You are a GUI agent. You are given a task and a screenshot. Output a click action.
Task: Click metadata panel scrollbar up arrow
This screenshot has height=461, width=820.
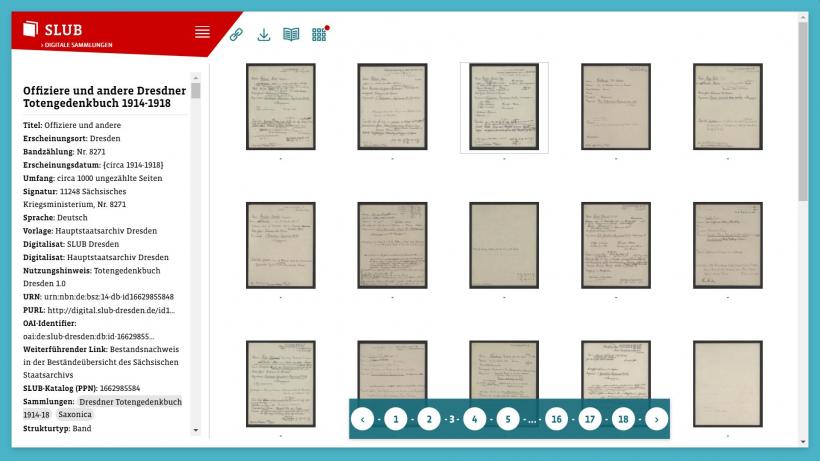tap(196, 77)
